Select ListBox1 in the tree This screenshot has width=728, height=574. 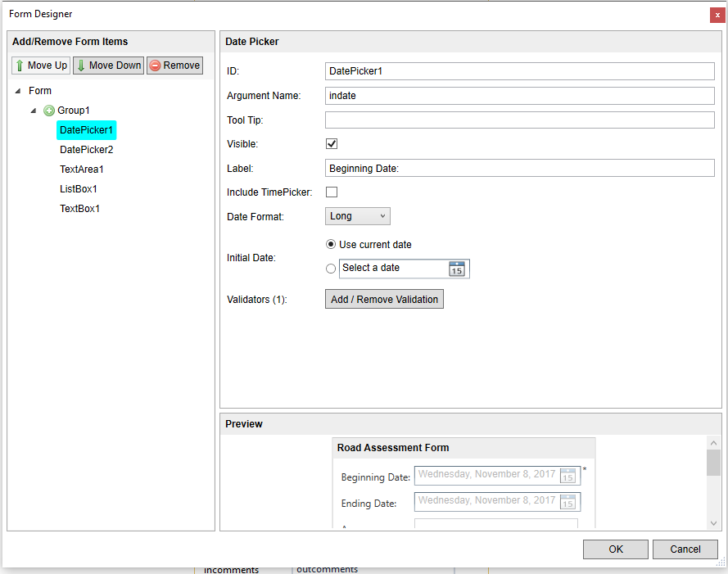point(79,189)
